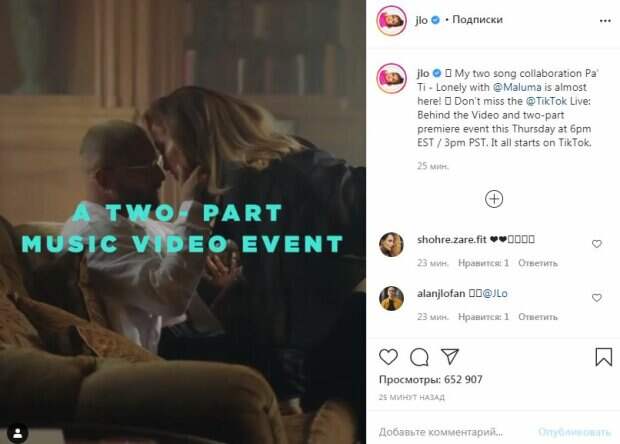Share the post via paper plane icon
The image size is (620, 444).
click(x=450, y=357)
